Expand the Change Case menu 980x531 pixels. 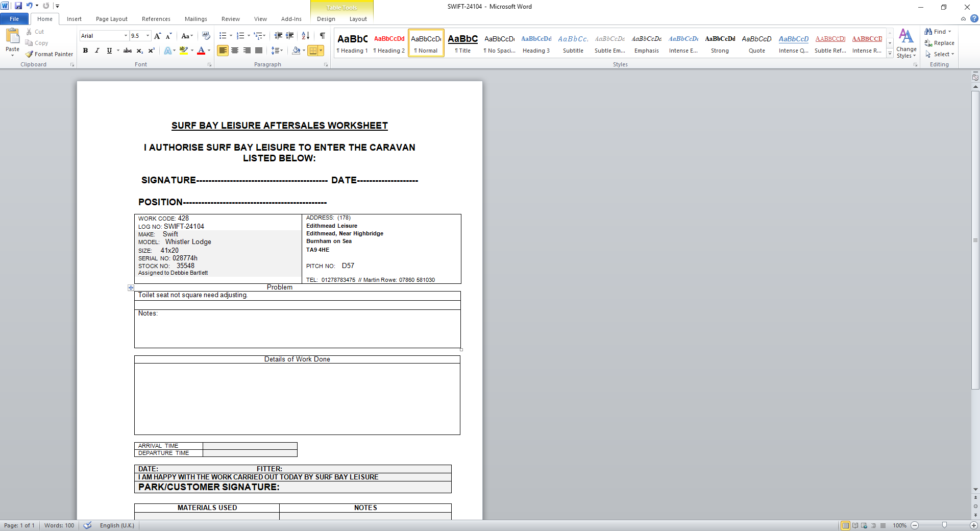[187, 36]
